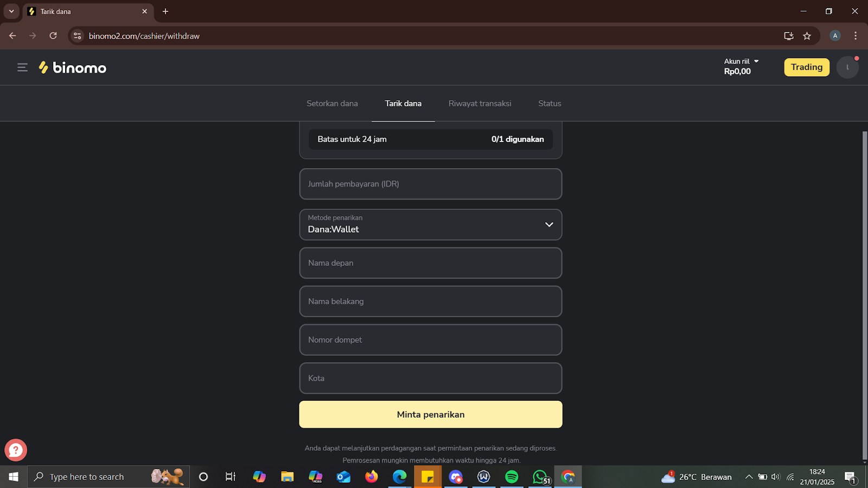868x488 pixels.
Task: Reload the page
Action: pyautogui.click(x=53, y=36)
